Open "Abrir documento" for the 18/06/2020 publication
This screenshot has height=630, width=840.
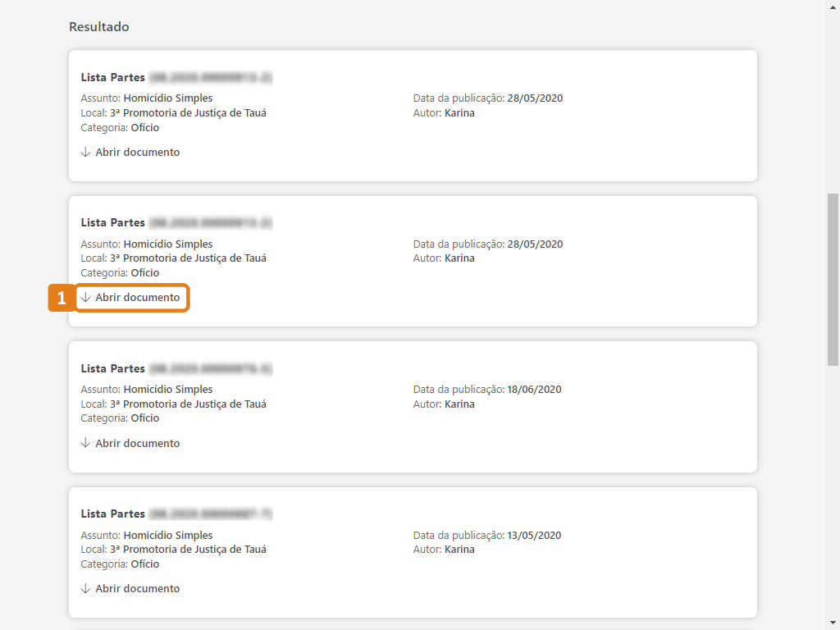[x=137, y=443]
